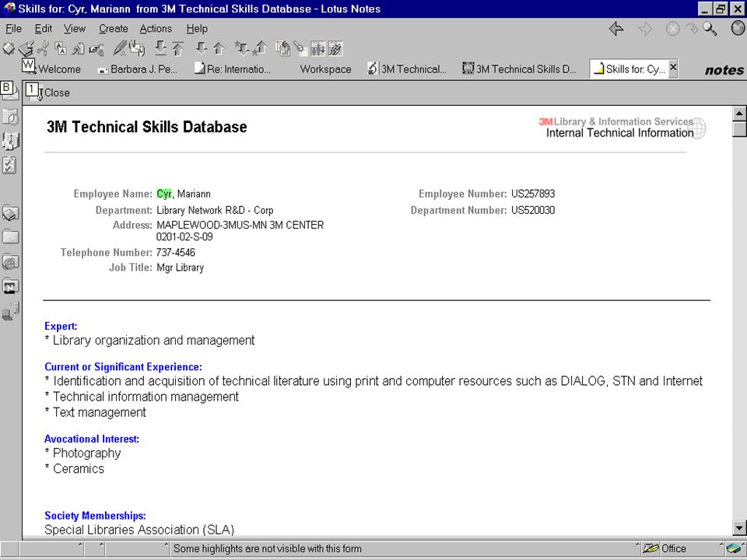Open the plain Databases folder bookmark
The image size is (747, 560).
pos(10,236)
